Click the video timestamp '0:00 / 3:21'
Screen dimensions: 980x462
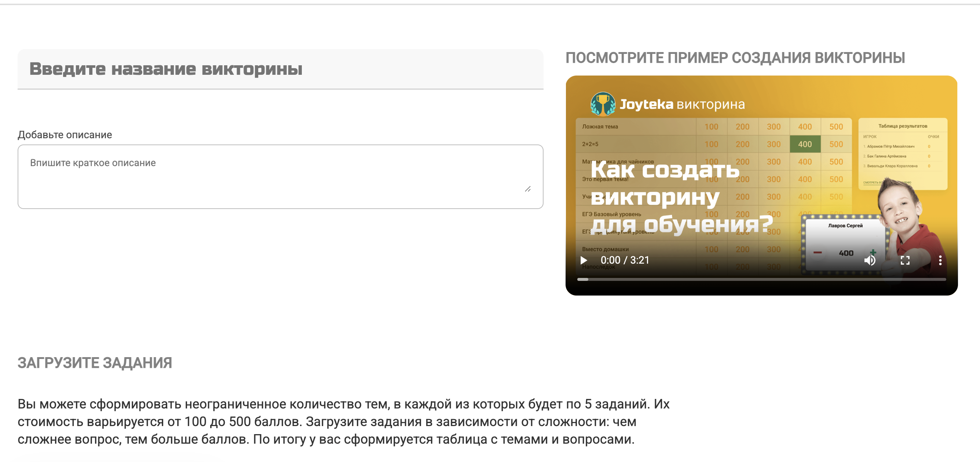tap(625, 260)
